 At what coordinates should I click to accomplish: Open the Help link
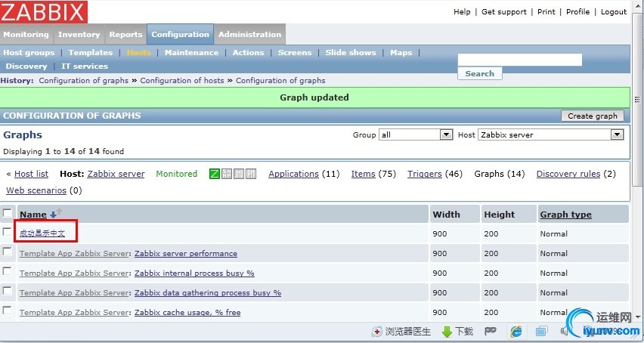[462, 12]
